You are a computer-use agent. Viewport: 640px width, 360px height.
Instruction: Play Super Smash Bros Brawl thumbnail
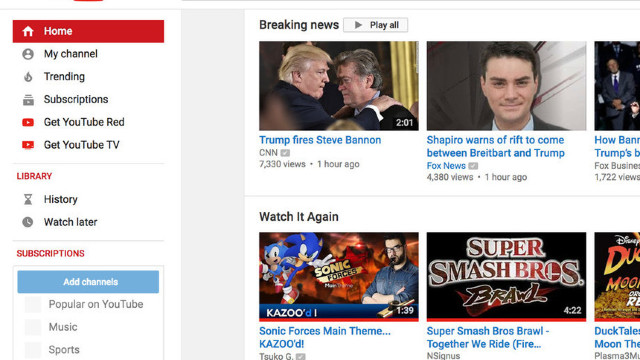[x=506, y=277]
